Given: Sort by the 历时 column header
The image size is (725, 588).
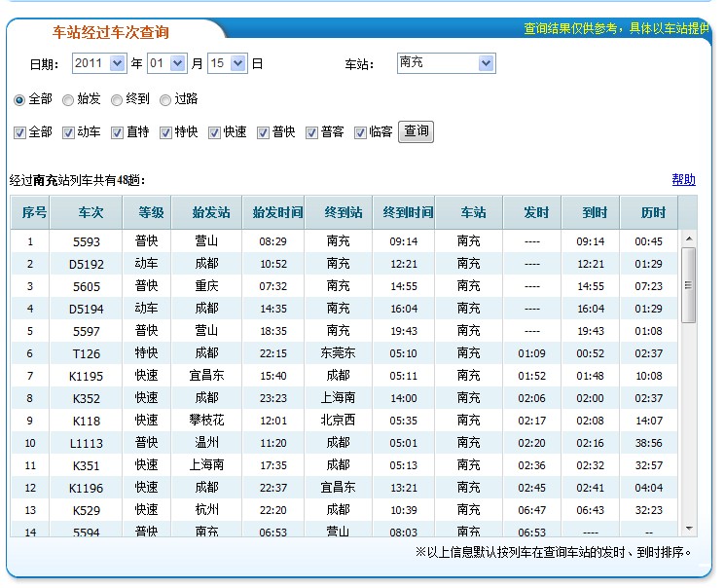Looking at the screenshot, I should coord(649,212).
